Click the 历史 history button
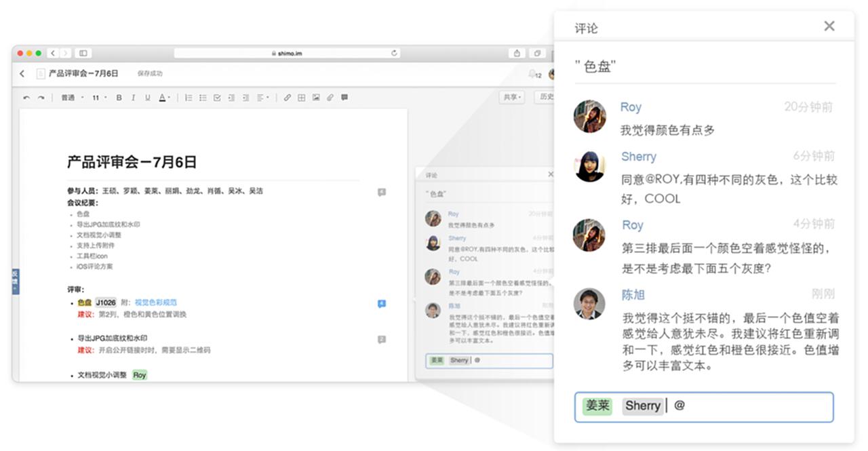868x451 pixels. [x=546, y=98]
